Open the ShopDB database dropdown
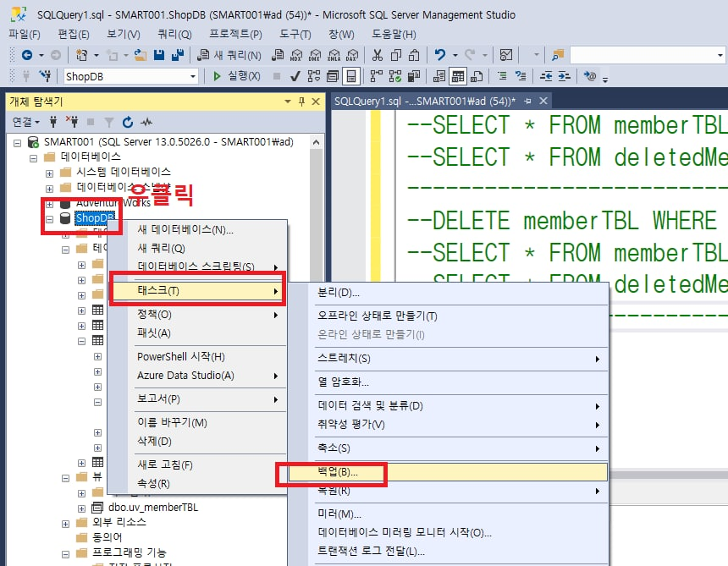The image size is (728, 566). point(193,76)
